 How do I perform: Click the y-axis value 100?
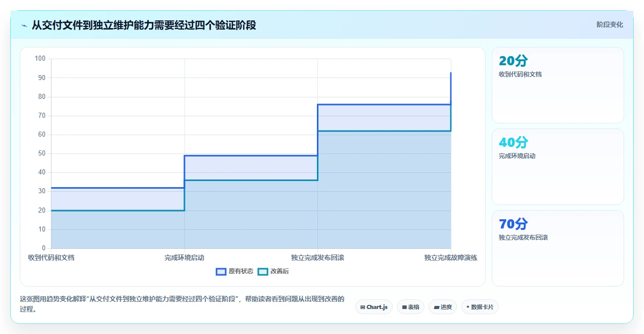[40, 59]
